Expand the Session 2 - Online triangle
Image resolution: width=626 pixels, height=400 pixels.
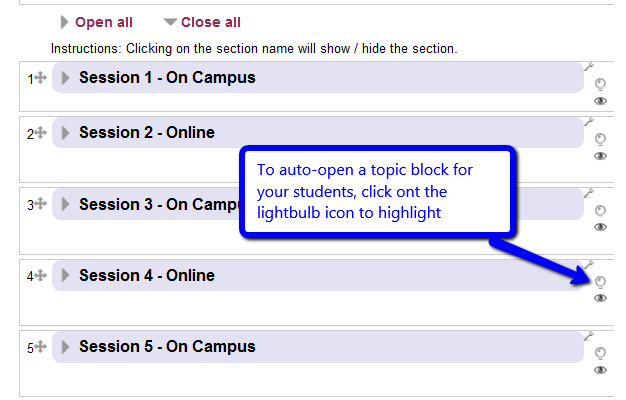65,133
